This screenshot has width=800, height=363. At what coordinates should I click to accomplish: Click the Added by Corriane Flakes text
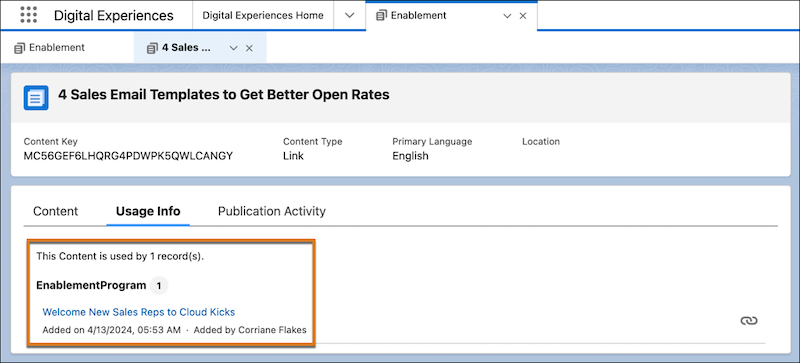[250, 330]
